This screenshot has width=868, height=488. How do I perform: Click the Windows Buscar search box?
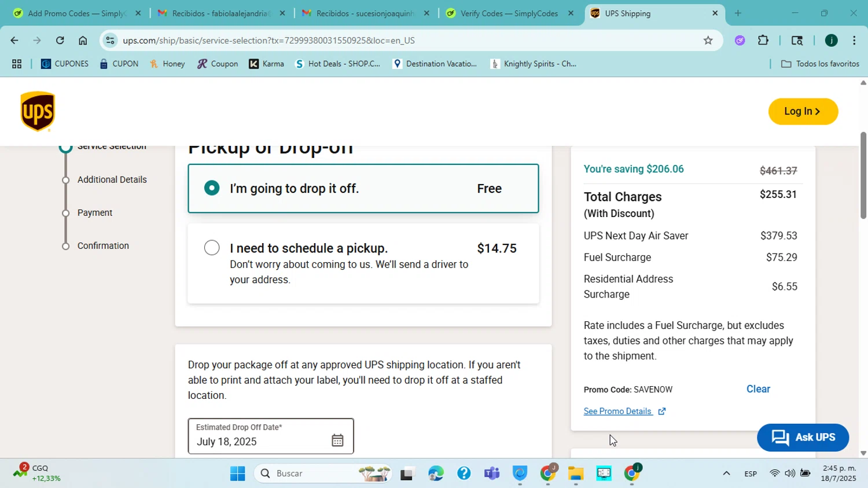[x=322, y=474]
